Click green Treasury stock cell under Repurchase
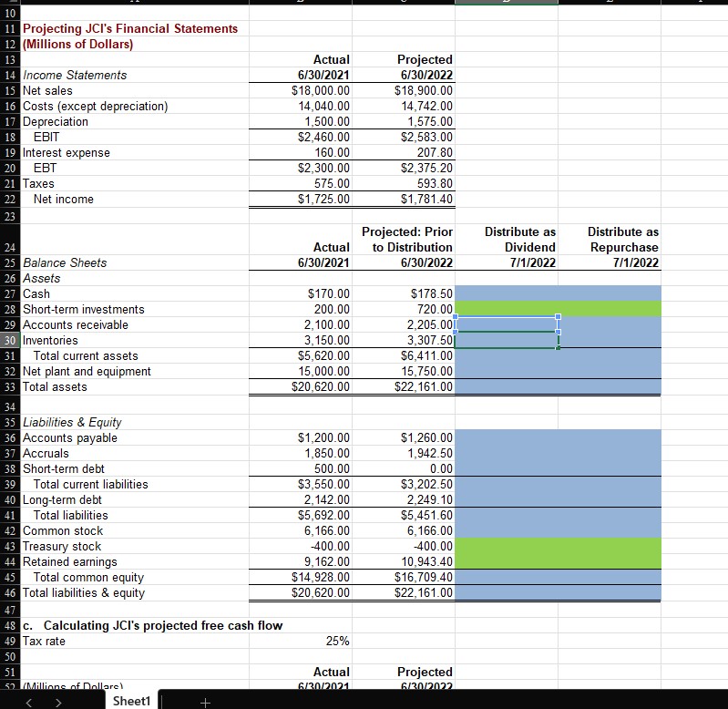The height and width of the screenshot is (709, 728). 610,547
